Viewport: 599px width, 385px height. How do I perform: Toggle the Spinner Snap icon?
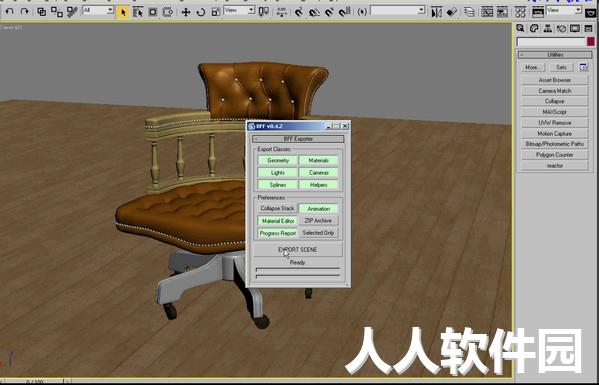(x=345, y=12)
